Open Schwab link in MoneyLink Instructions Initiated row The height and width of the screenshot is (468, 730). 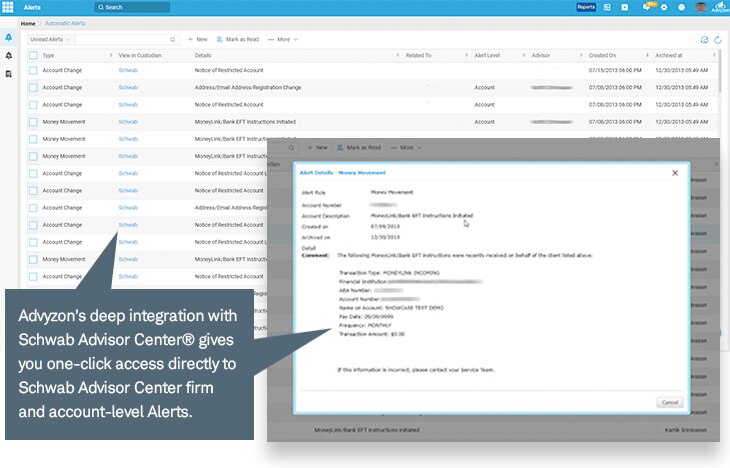pos(128,122)
